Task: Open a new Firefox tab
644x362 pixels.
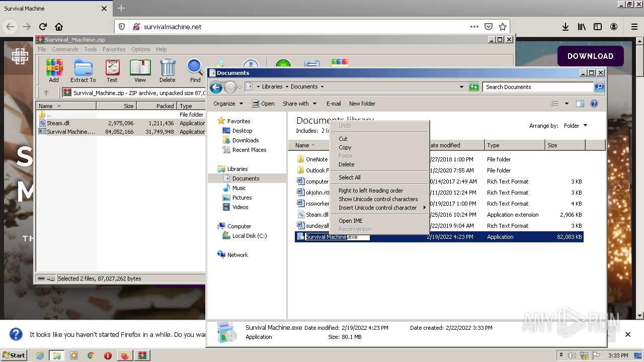Action: 121,9
